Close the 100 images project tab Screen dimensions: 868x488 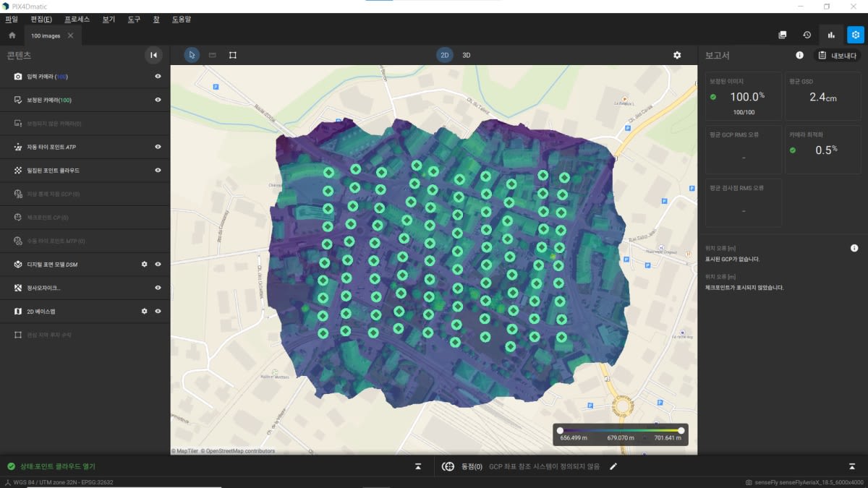point(70,34)
